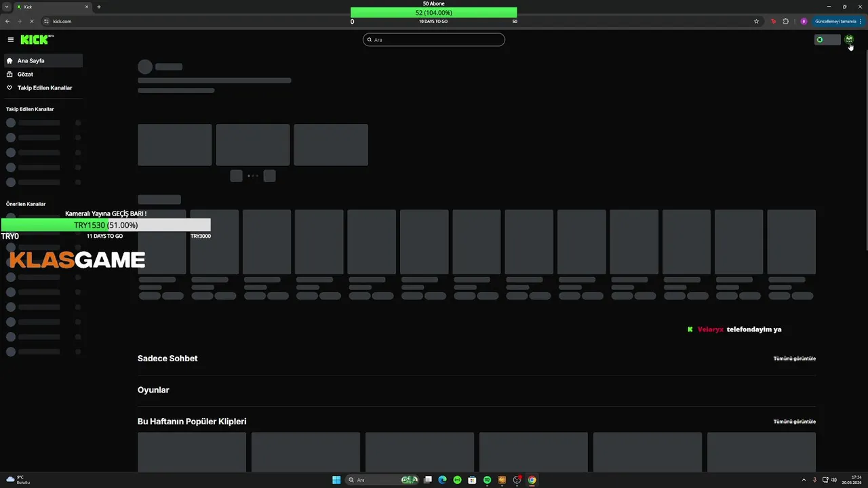Open the Sadece Sohbet section heading
The width and height of the screenshot is (868, 488).
click(x=167, y=359)
